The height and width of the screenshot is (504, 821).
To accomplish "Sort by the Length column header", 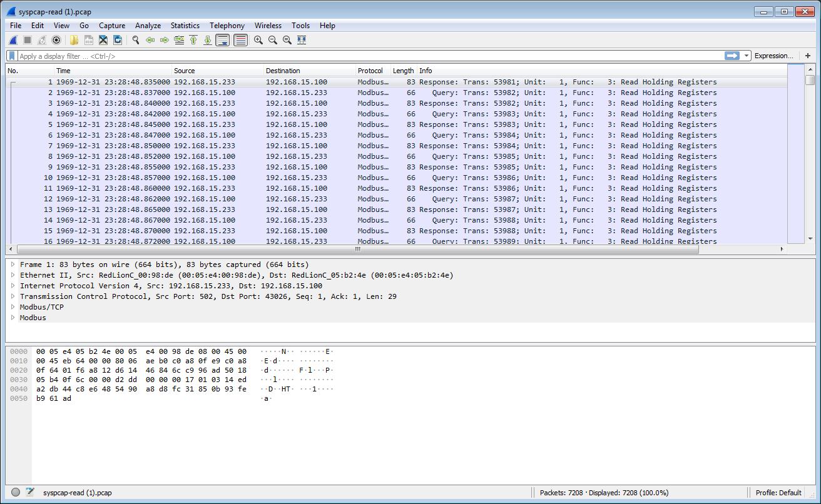I will [404, 71].
